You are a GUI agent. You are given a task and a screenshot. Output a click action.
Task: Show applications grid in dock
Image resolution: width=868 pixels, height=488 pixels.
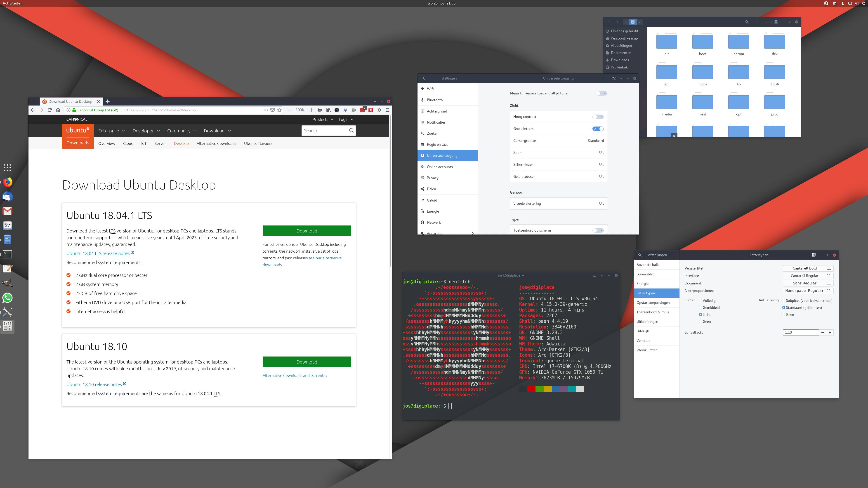click(x=7, y=168)
